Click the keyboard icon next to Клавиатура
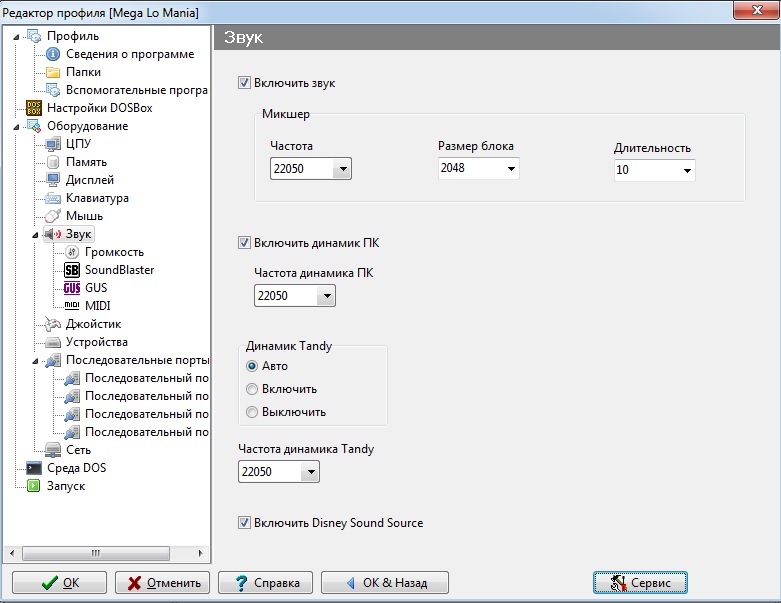Viewport: 781px width, 603px height. click(x=53, y=198)
